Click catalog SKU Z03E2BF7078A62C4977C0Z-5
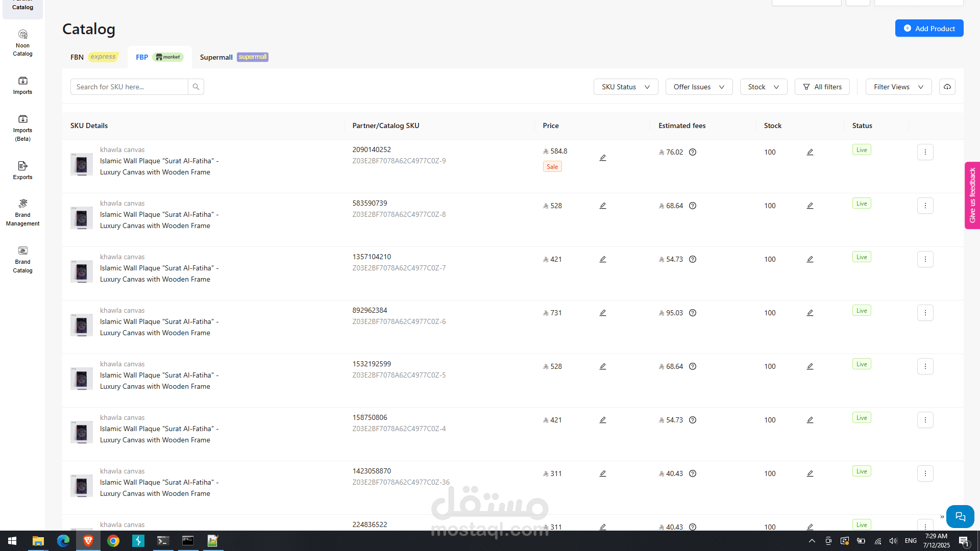The height and width of the screenshot is (551, 980). tap(399, 375)
